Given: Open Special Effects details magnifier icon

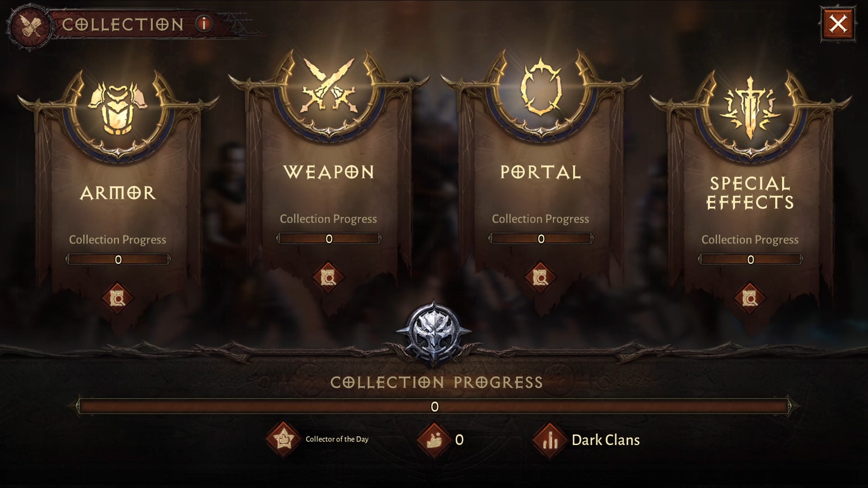Looking at the screenshot, I should click(750, 298).
